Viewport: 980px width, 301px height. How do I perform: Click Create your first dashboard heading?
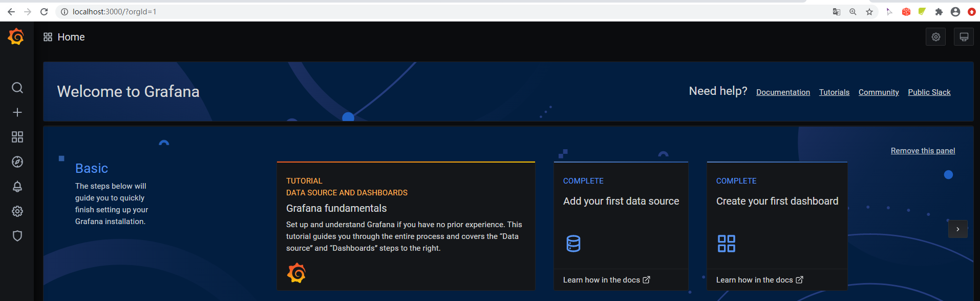click(x=777, y=201)
